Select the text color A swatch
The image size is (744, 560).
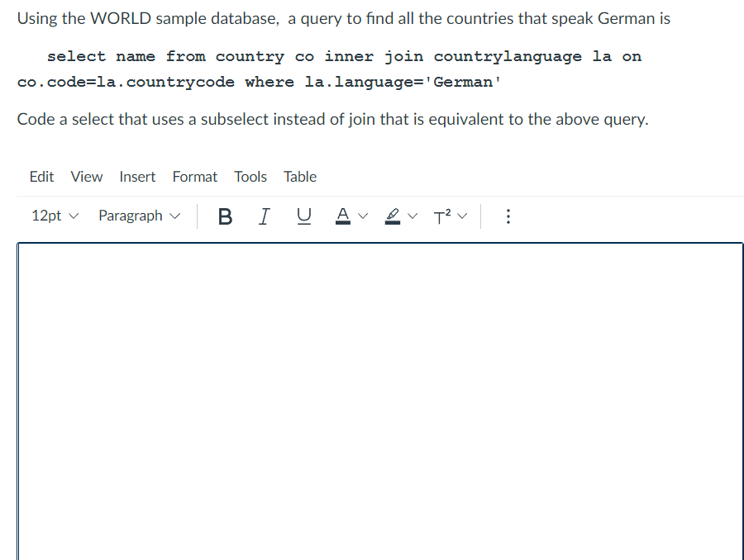pyautogui.click(x=342, y=216)
